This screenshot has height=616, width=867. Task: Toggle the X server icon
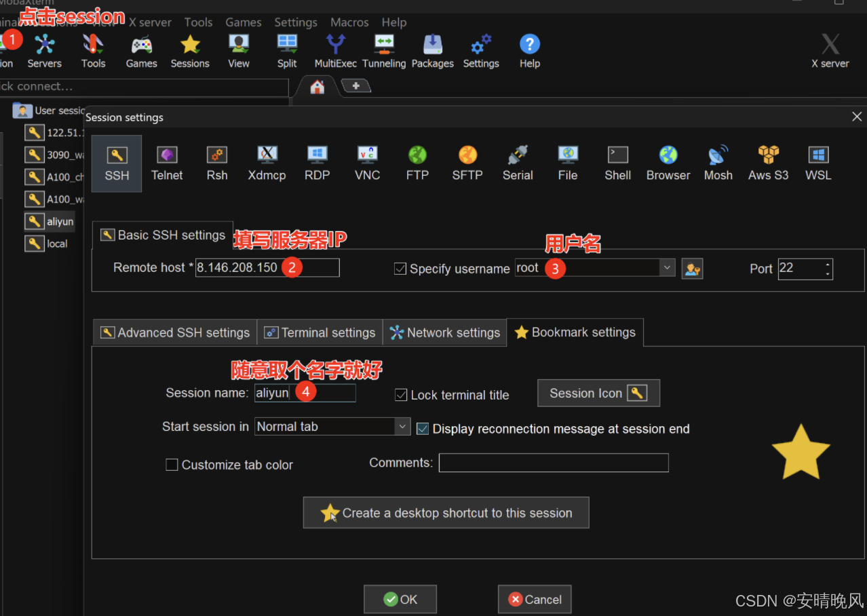830,52
